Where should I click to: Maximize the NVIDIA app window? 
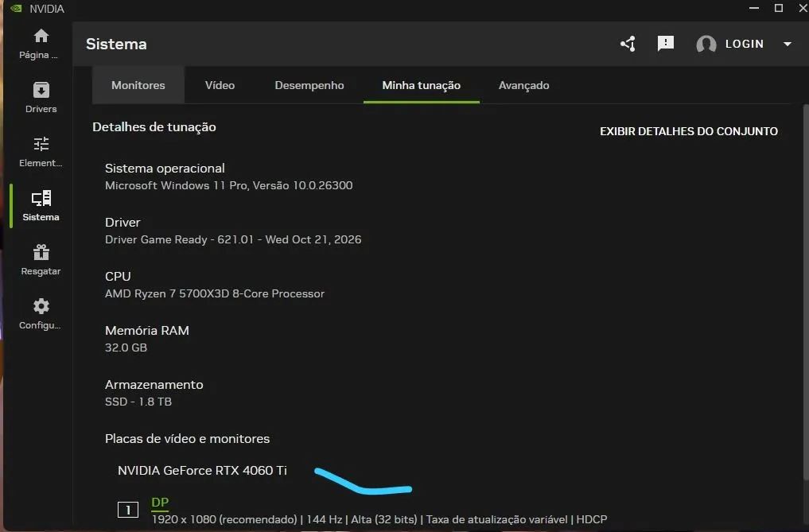point(779,8)
